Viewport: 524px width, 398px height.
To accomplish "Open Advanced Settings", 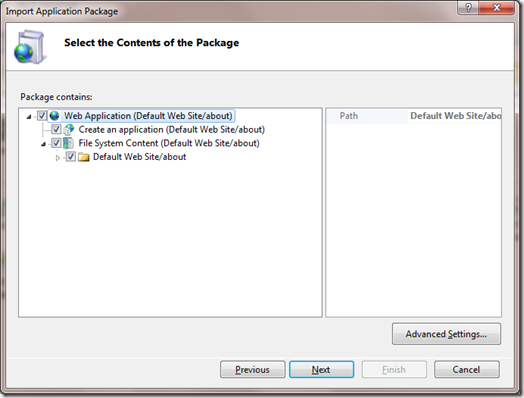I will click(x=446, y=334).
